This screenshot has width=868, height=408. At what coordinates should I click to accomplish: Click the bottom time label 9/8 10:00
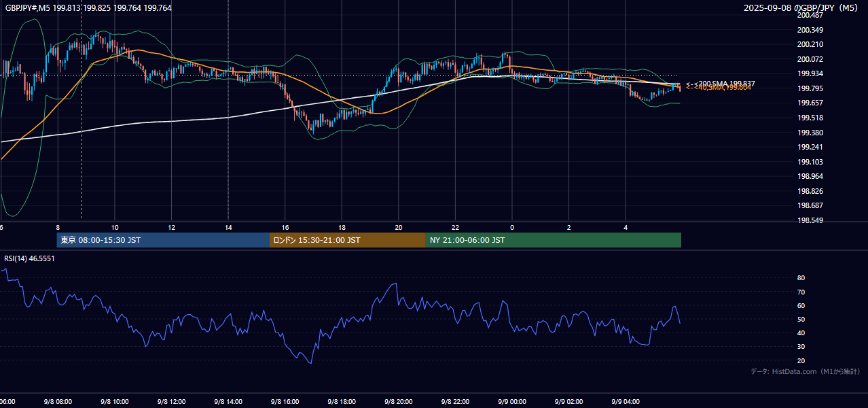click(115, 401)
